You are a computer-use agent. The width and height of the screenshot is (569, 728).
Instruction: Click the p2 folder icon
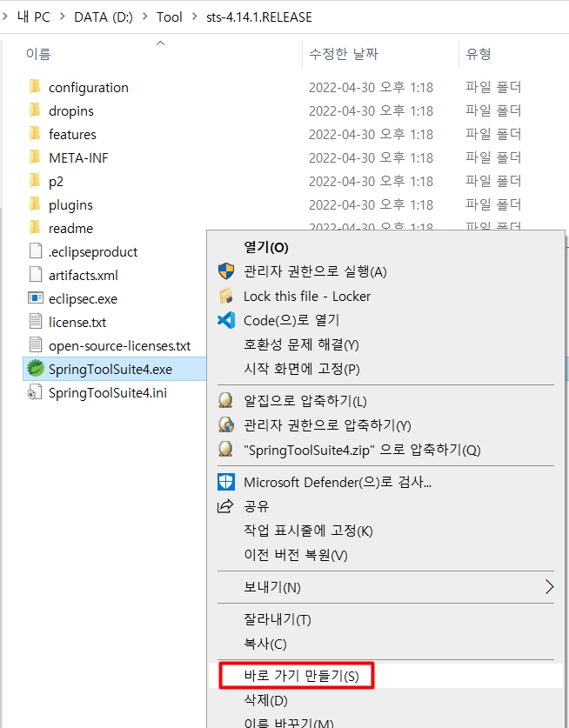35,181
